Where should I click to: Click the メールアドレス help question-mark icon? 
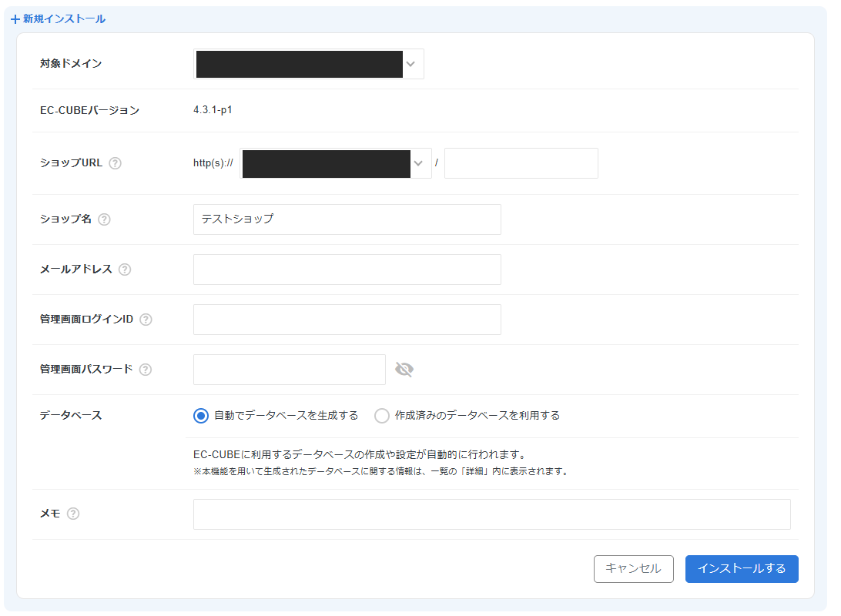(125, 269)
